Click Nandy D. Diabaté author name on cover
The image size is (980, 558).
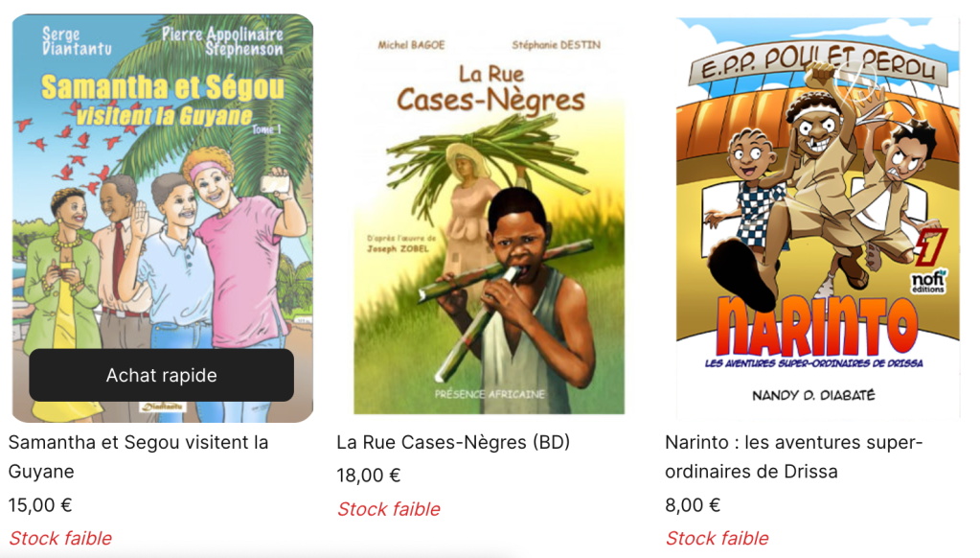[x=813, y=395]
